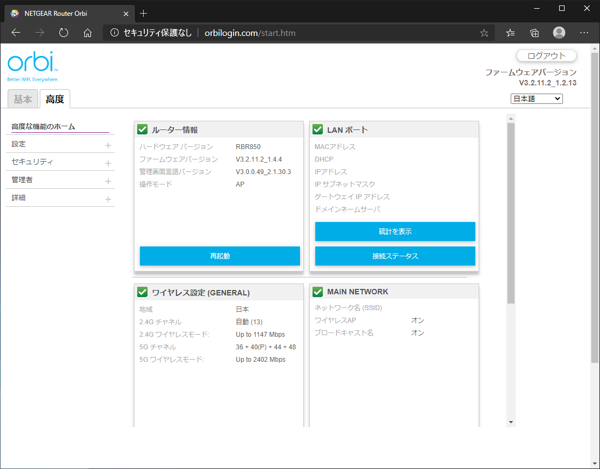Go to browser home page icon
The image size is (600, 469).
click(88, 33)
